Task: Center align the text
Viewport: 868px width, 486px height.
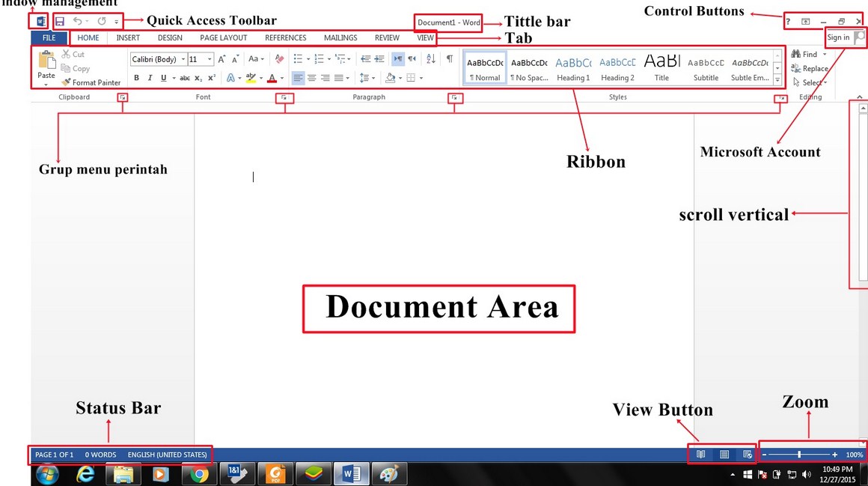Action: (x=312, y=78)
